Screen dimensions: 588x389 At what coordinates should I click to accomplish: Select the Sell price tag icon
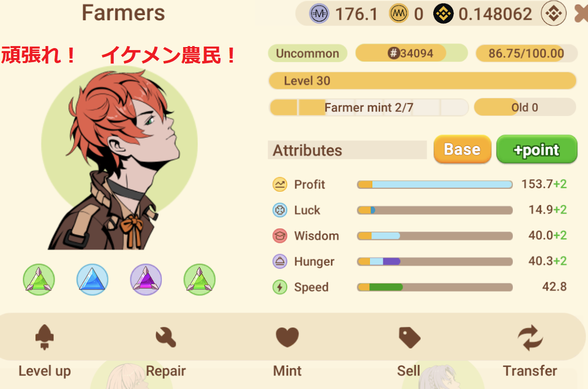coord(409,337)
